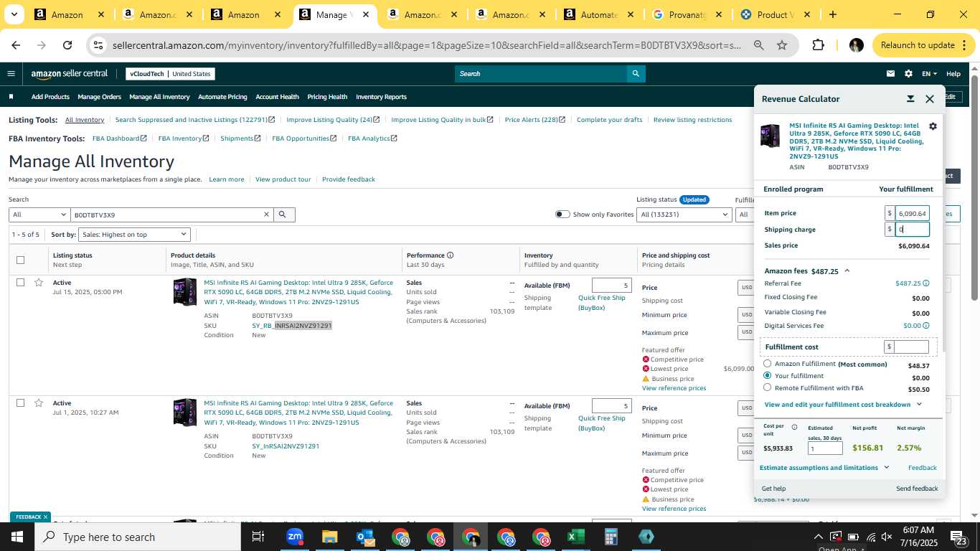Toggle Show only Favorites switch
980x551 pixels.
tap(562, 215)
